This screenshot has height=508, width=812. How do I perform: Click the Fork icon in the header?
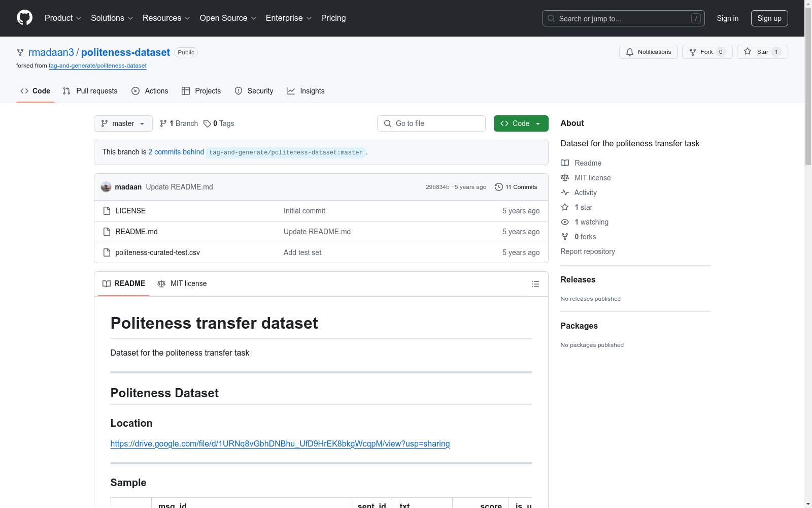point(693,52)
